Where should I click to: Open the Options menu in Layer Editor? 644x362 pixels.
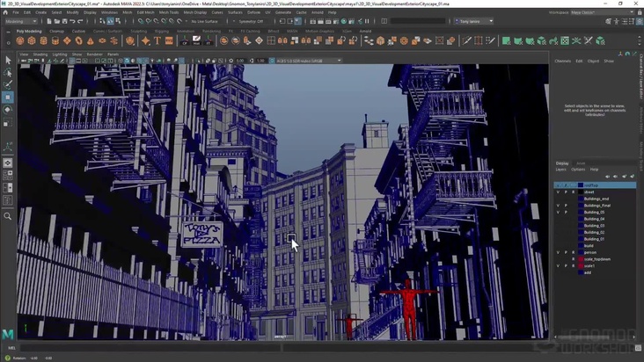578,170
